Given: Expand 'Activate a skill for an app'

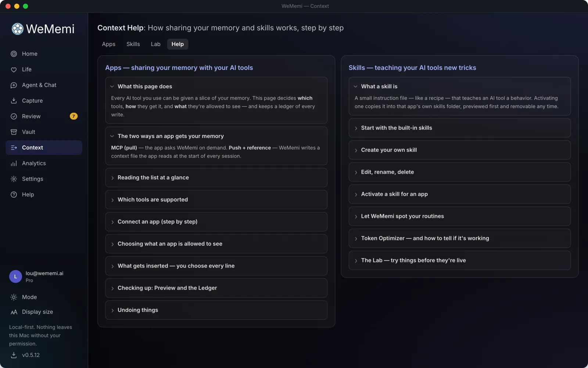Looking at the screenshot, I should point(459,194).
